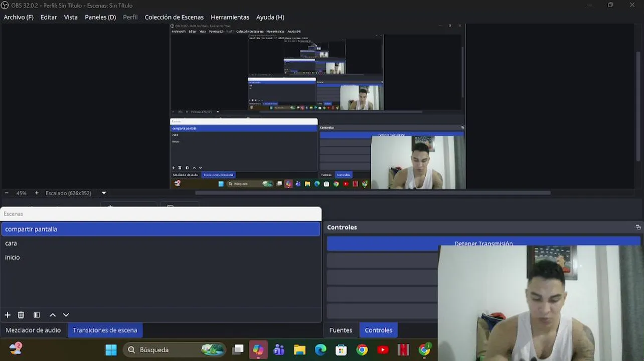Launch Microsoft Edge from the taskbar
Viewport: 644px width, 361px height.
[320, 349]
